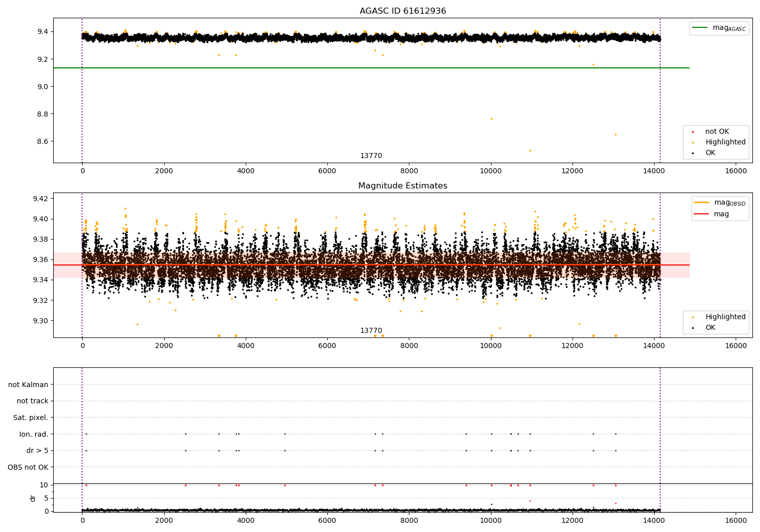The width and height of the screenshot is (760, 532).
Task: Click the 8000 x-axis tick in top plot
Action: [x=409, y=171]
